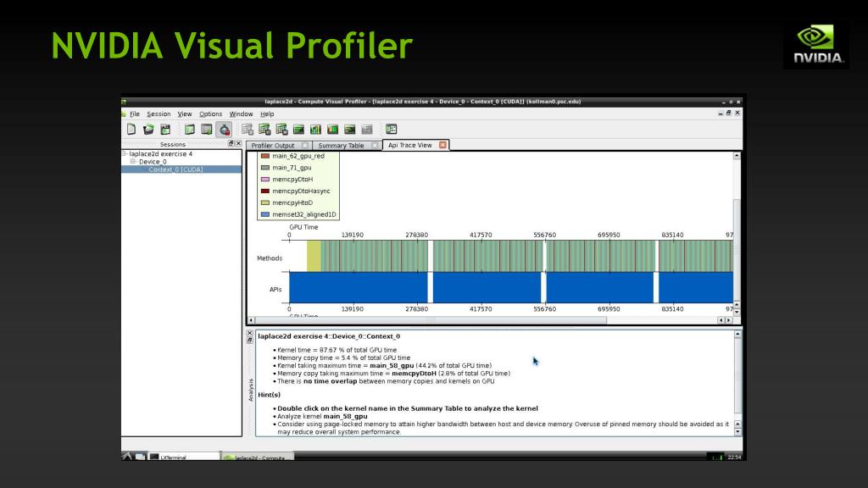The image size is (868, 488).
Task: Select the laplace2d exercise 4 session
Action: pos(160,154)
